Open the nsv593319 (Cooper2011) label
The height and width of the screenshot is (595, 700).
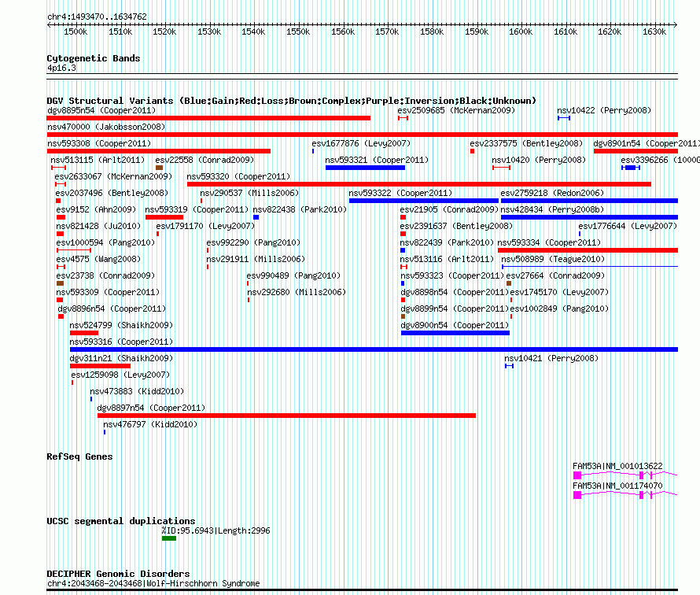click(x=197, y=209)
